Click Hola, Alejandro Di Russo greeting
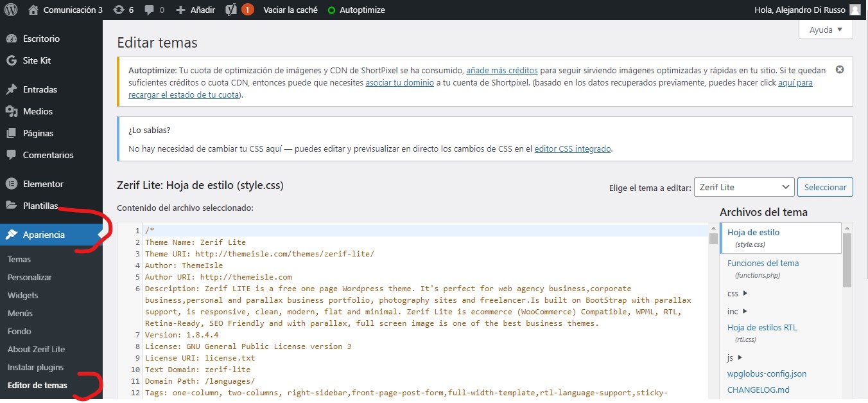 point(801,10)
